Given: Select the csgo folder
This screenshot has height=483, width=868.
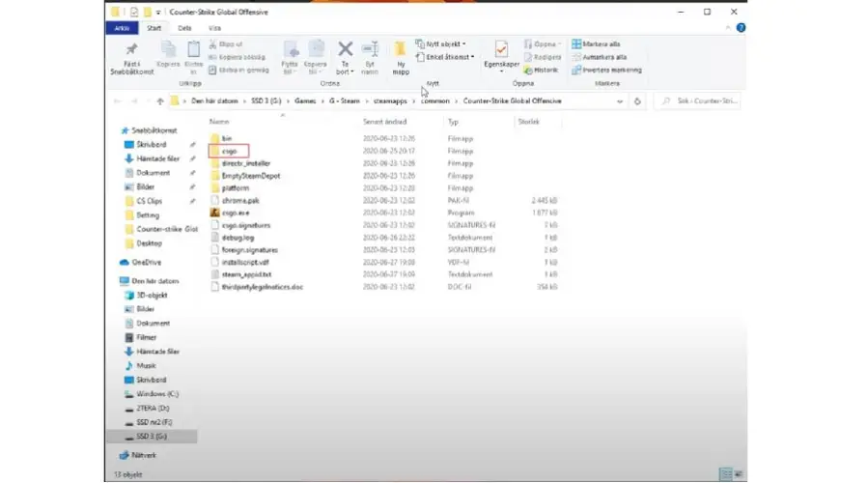Looking at the screenshot, I should tap(229, 151).
